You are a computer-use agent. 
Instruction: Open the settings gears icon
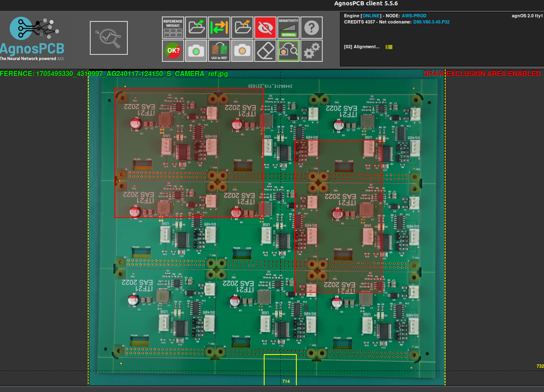click(311, 50)
